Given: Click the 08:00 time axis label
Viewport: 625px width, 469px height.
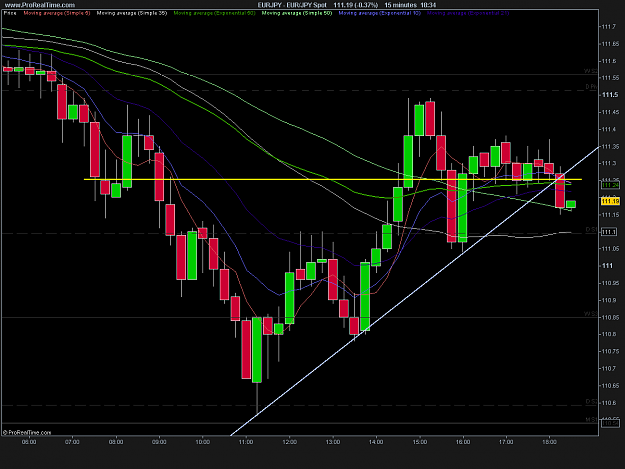Looking at the screenshot, I should (x=116, y=442).
